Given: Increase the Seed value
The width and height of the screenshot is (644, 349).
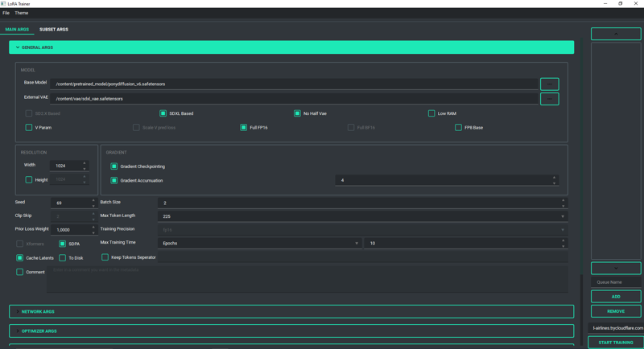Looking at the screenshot, I should 93,200.
